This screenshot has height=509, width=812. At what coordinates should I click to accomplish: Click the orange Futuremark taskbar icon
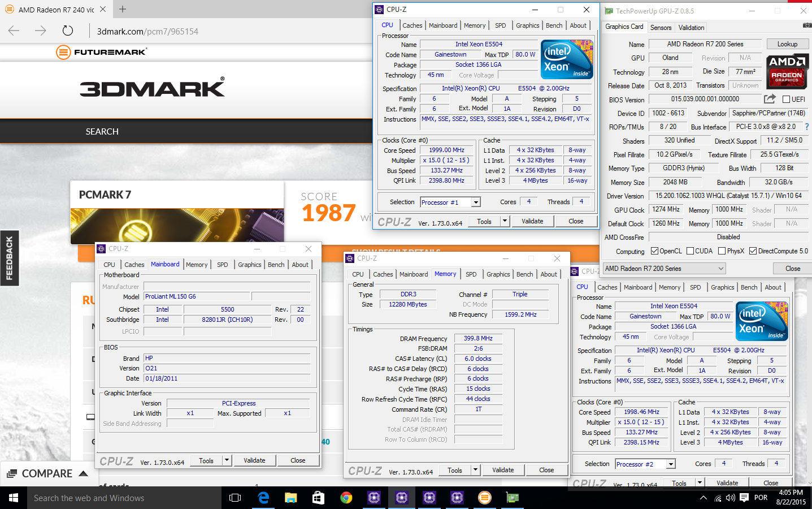(485, 498)
